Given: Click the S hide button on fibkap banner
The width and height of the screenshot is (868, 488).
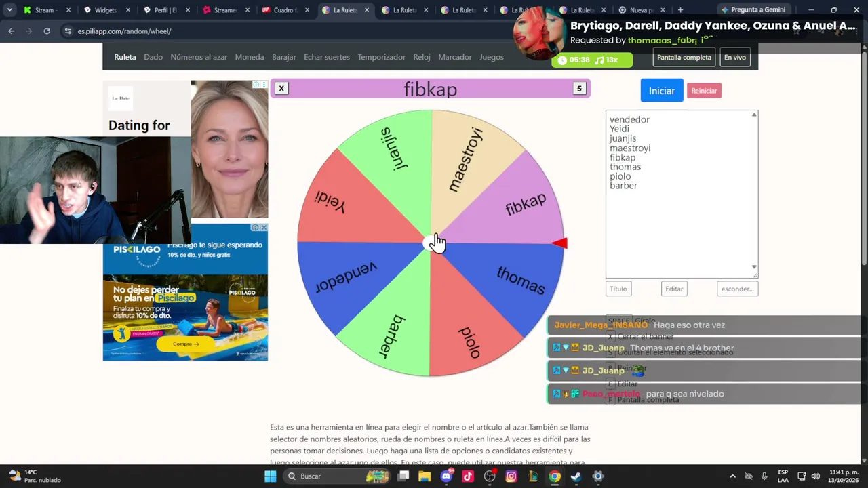Looking at the screenshot, I should (x=579, y=88).
